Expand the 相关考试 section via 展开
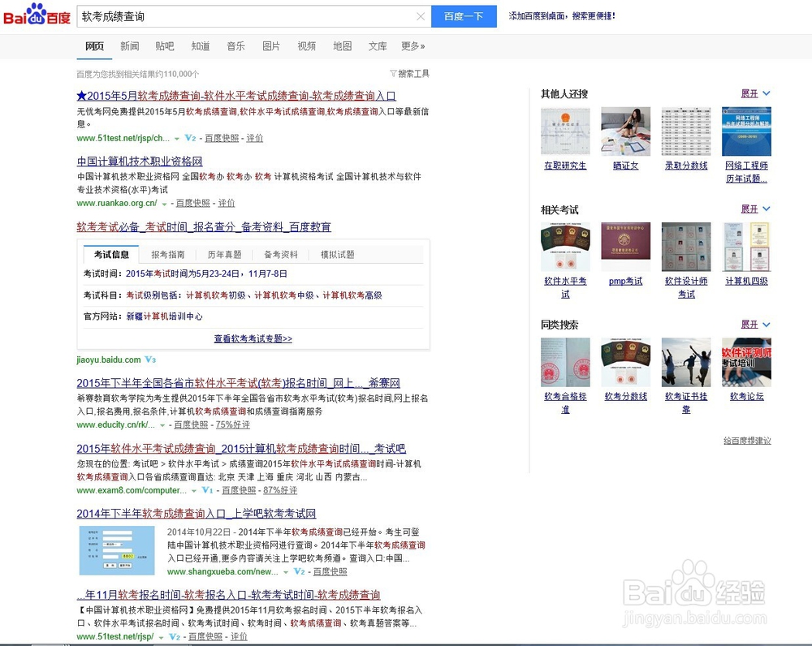Image resolution: width=812 pixels, height=646 pixels. tap(755, 209)
